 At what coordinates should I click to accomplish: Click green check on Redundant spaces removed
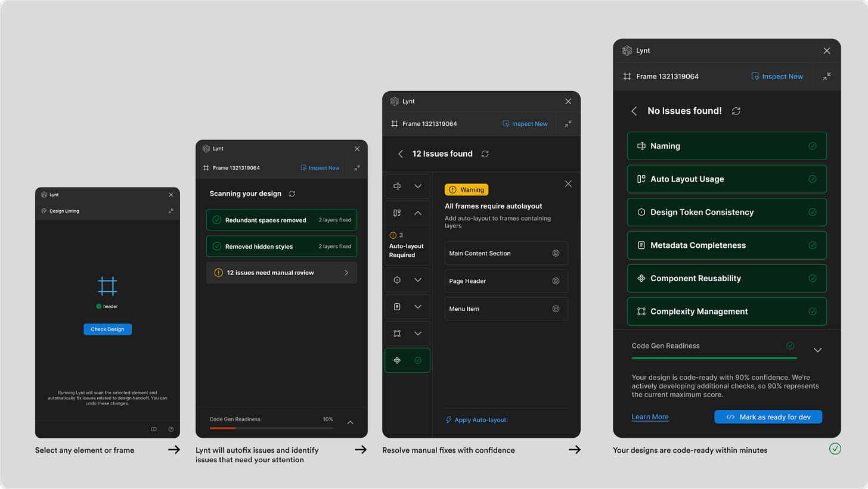tap(217, 220)
